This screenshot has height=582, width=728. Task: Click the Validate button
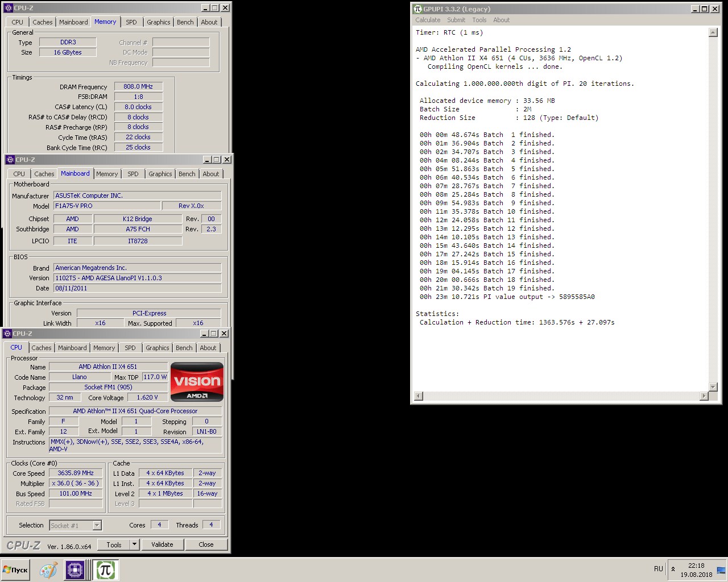[162, 544]
